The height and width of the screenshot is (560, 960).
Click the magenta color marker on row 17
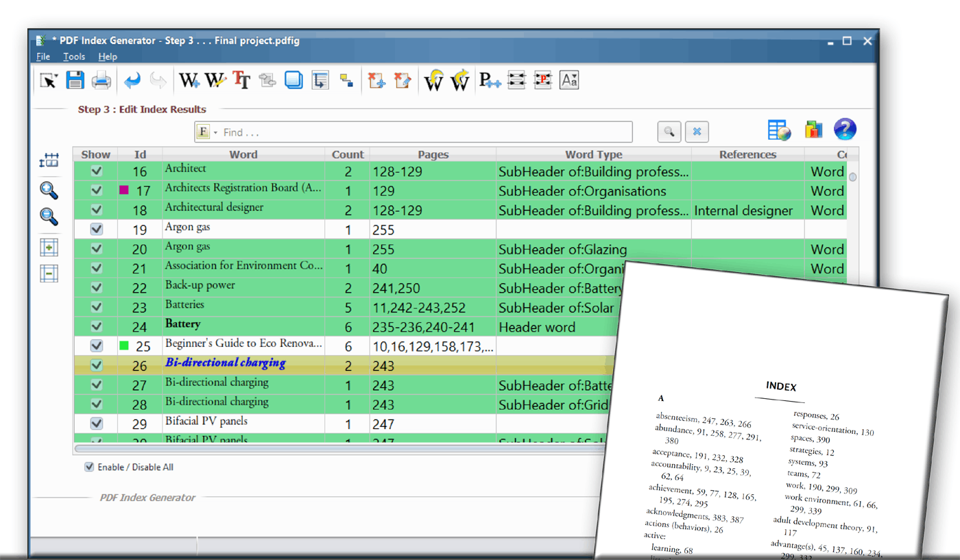tap(124, 190)
